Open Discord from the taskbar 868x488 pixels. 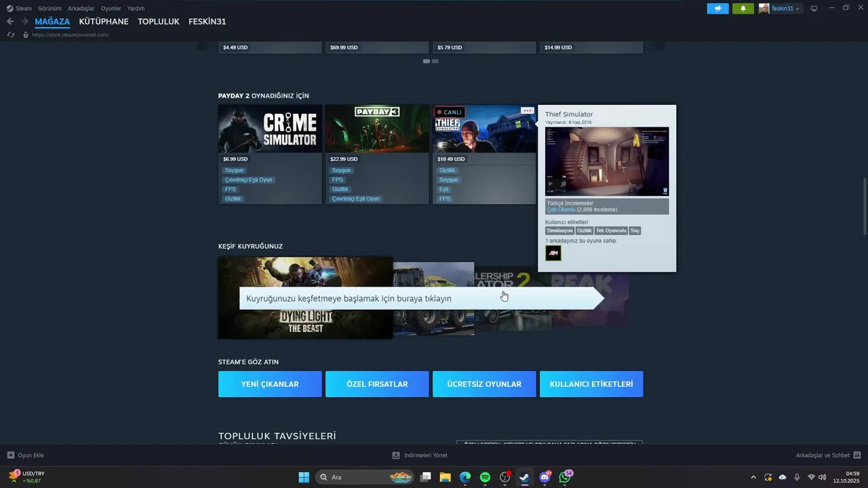click(x=545, y=477)
